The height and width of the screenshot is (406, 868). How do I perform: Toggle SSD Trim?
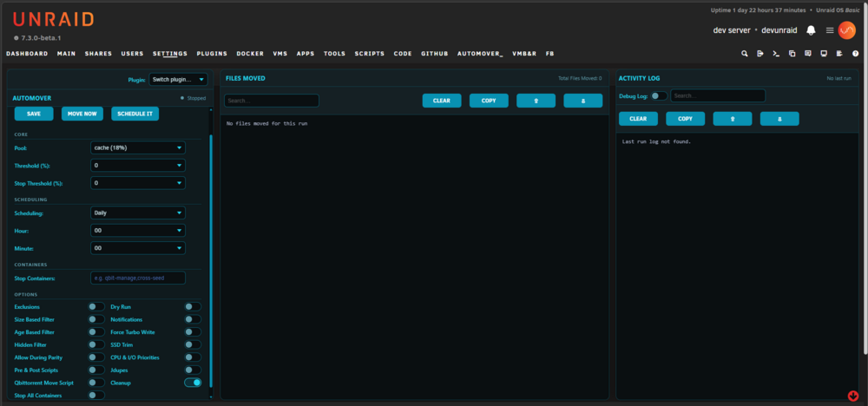(193, 344)
